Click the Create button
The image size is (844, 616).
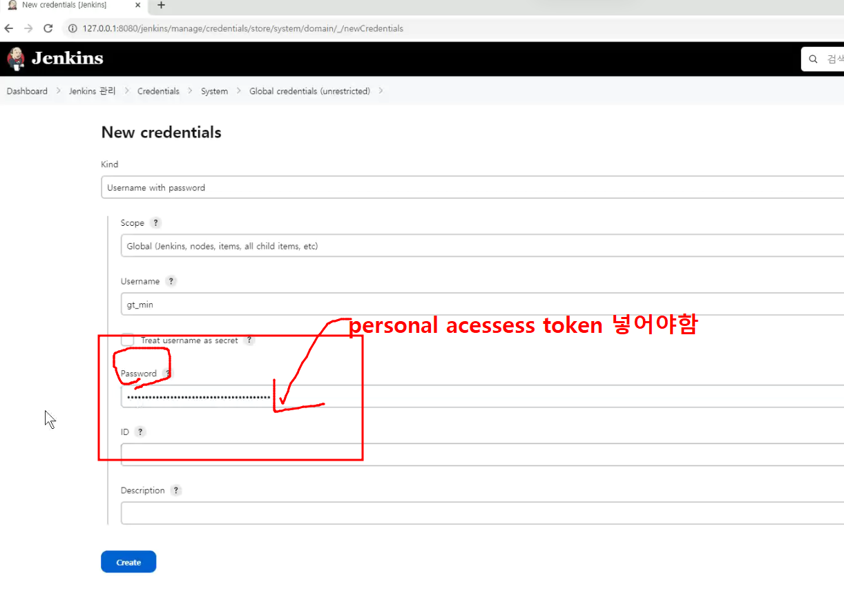(x=128, y=562)
